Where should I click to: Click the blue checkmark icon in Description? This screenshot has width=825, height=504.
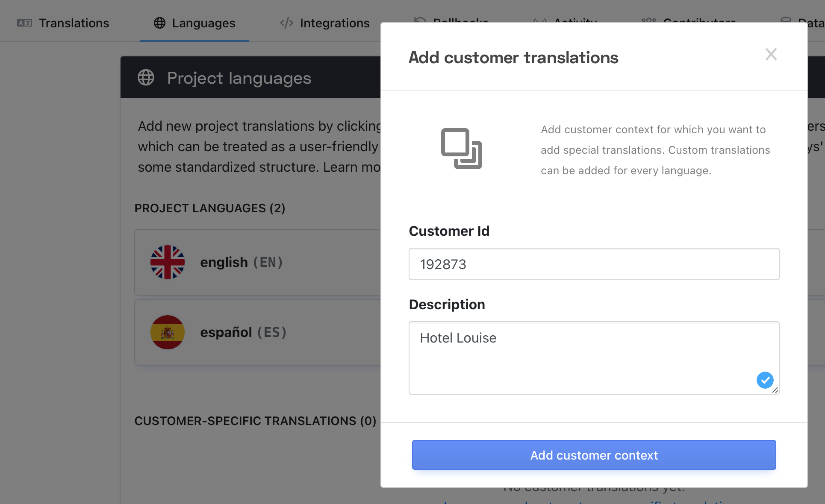pos(765,380)
